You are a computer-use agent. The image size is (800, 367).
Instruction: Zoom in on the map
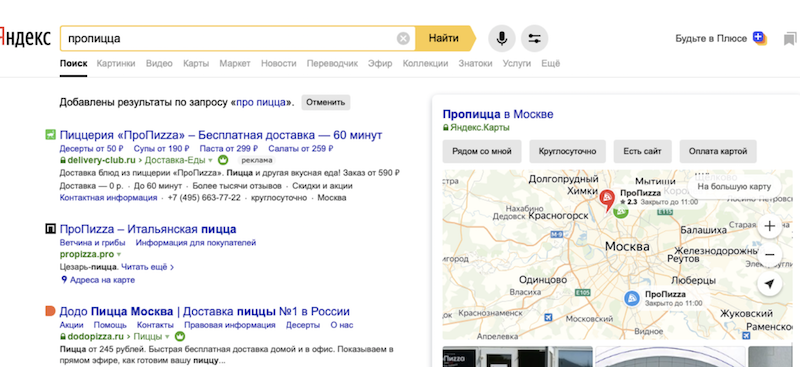pyautogui.click(x=769, y=226)
